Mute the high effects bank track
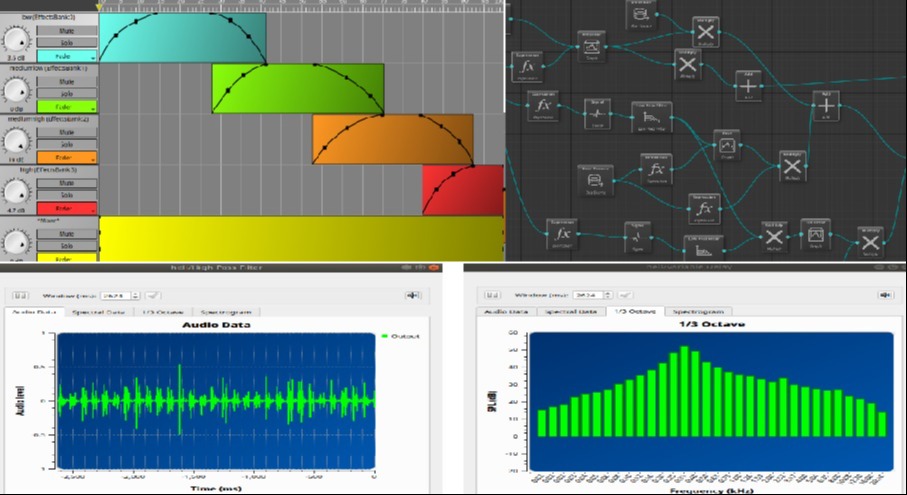907x495 pixels. (67, 182)
